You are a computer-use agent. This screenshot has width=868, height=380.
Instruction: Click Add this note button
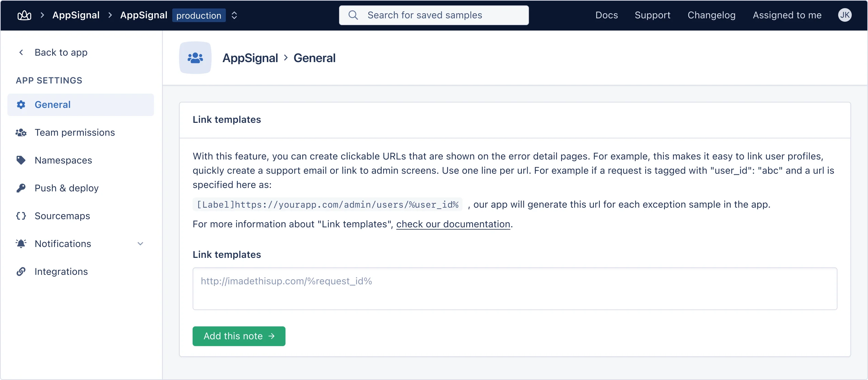tap(239, 336)
